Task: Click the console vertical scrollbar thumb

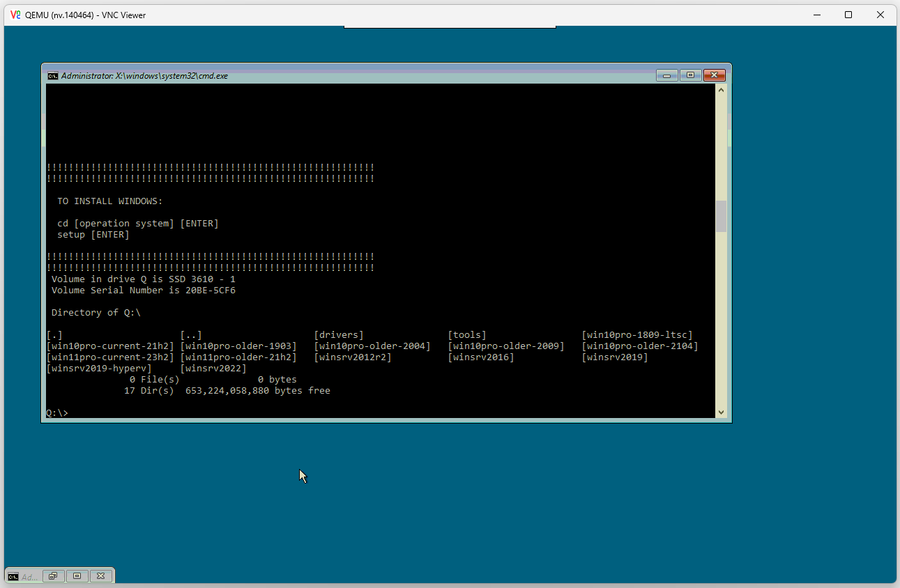Action: click(x=721, y=216)
